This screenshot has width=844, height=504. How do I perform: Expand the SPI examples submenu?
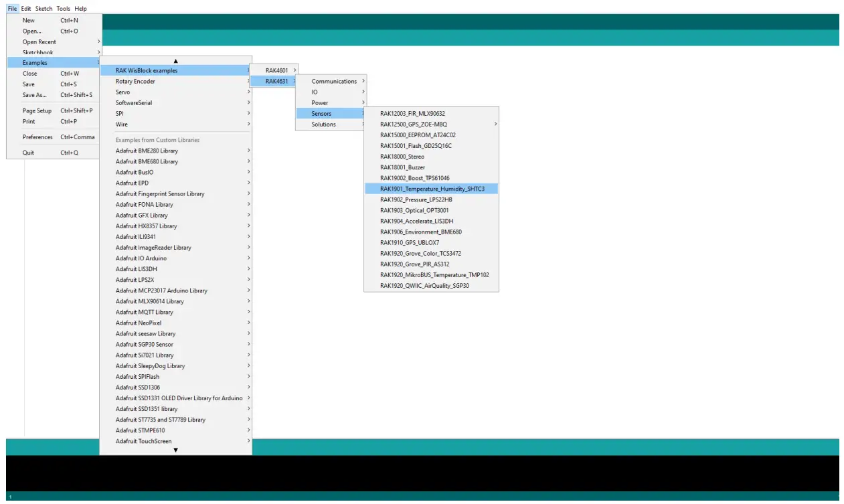(176, 113)
